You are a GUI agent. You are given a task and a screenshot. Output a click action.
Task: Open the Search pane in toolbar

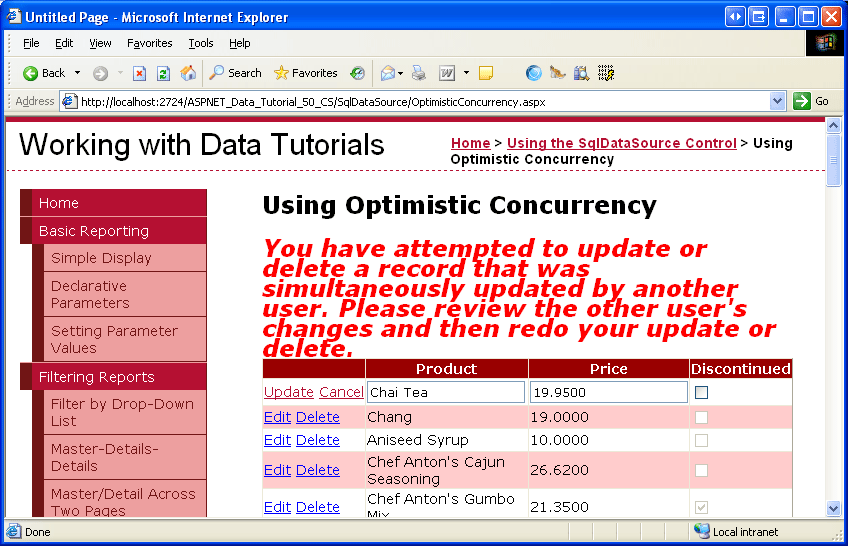pos(235,73)
